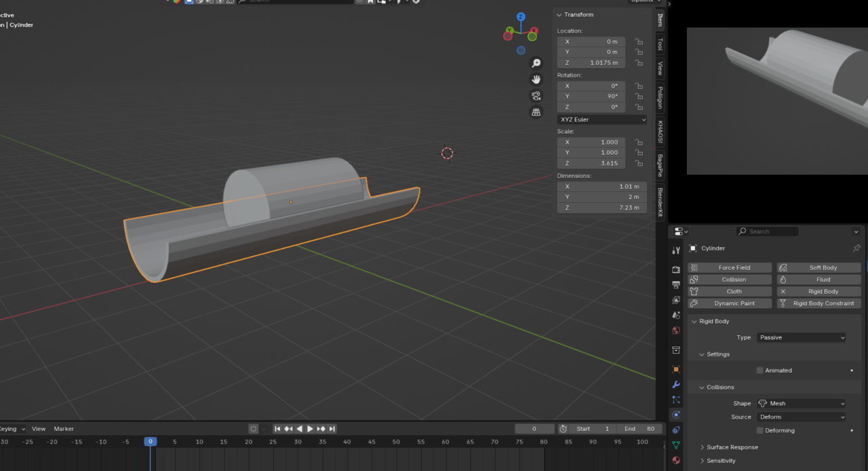The image size is (868, 471).
Task: Collapse the Transform panel
Action: 559,14
